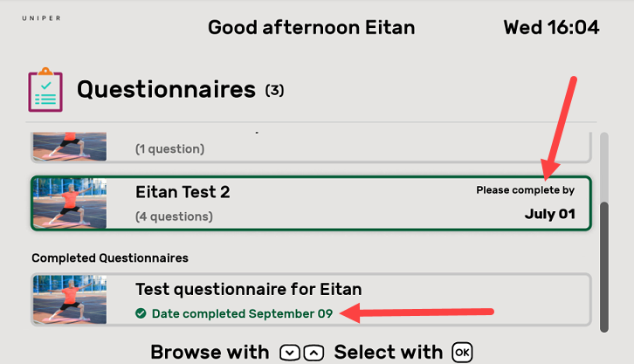
Task: Click the Questionnaires heading
Action: click(x=166, y=89)
